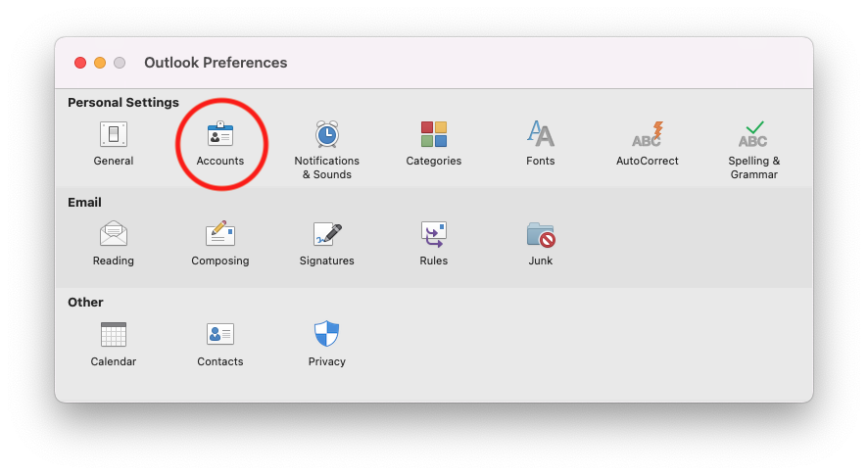Screen dimensions: 868x475
Task: Open the Composing pencil icon
Action: pyautogui.click(x=220, y=233)
